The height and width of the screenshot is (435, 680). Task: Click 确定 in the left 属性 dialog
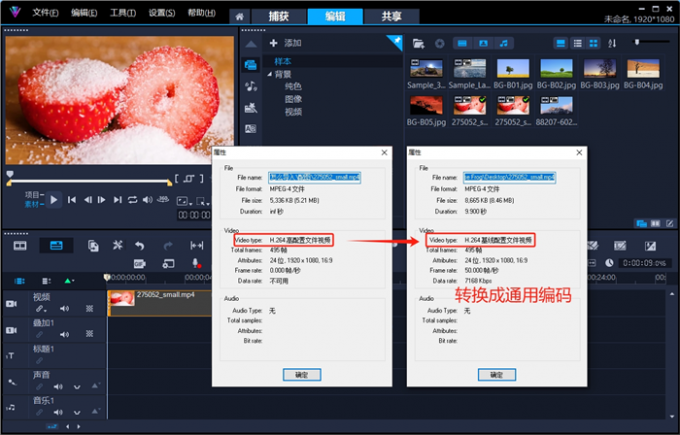(302, 375)
